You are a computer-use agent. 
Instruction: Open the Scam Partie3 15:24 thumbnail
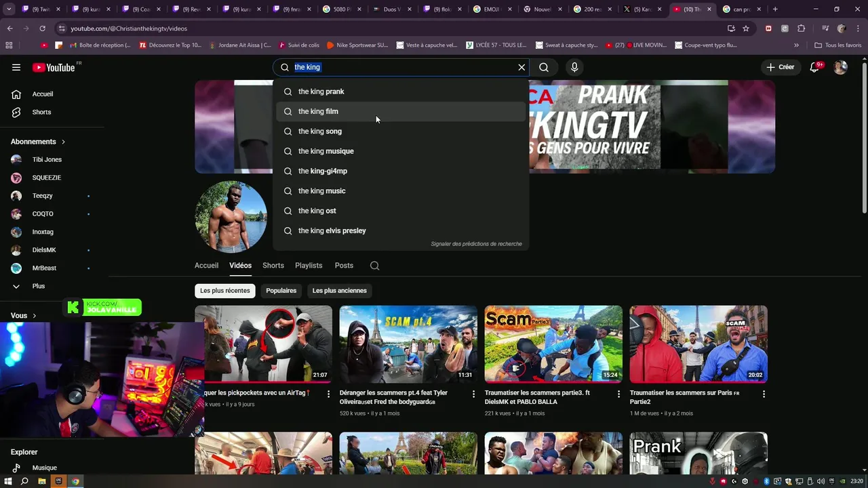coord(553,344)
